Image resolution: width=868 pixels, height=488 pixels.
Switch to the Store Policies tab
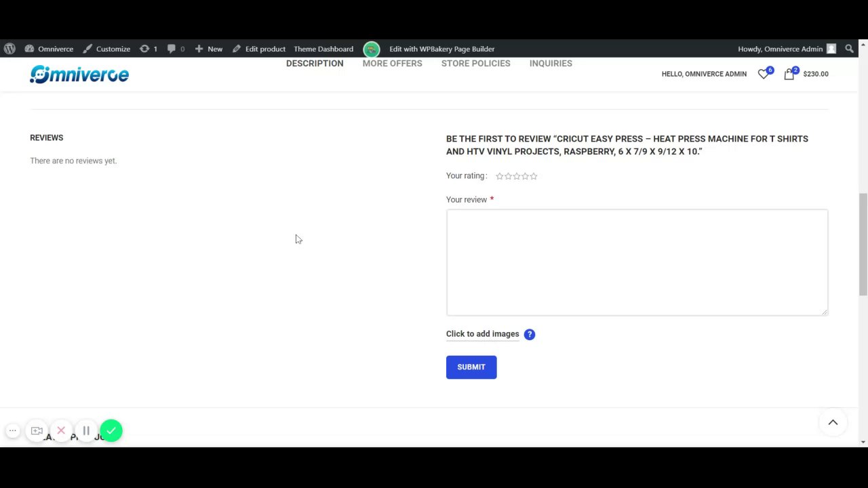click(476, 64)
